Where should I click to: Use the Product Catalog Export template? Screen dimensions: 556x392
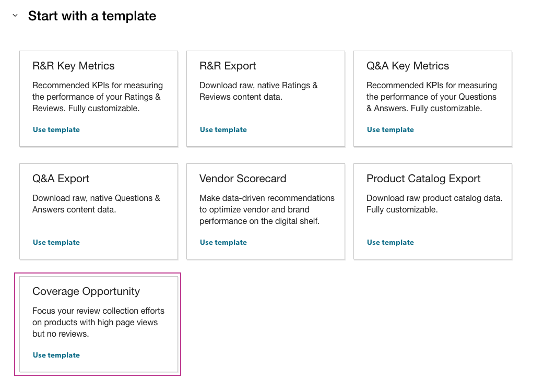point(391,242)
